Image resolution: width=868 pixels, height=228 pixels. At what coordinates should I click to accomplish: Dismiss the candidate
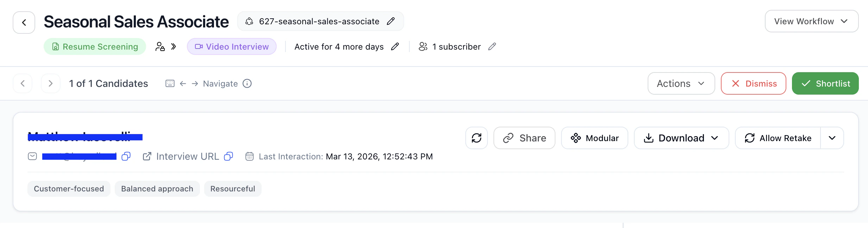pos(753,83)
